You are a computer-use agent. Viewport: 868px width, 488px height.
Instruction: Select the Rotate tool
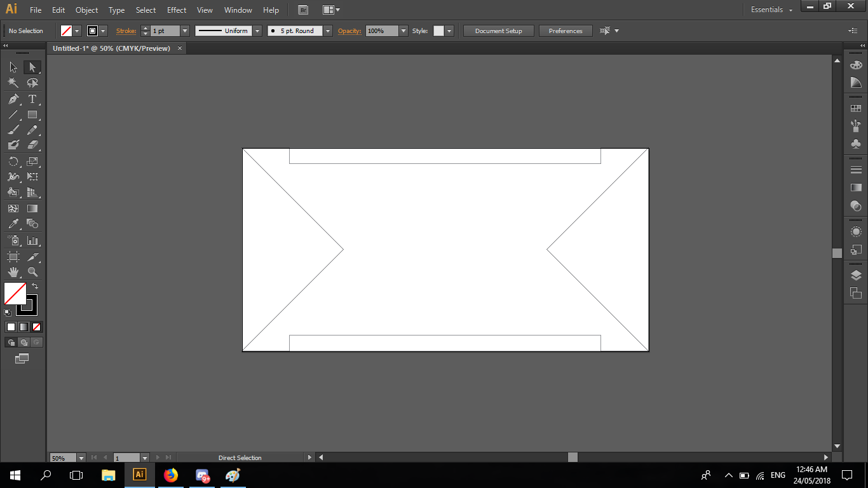[13, 161]
